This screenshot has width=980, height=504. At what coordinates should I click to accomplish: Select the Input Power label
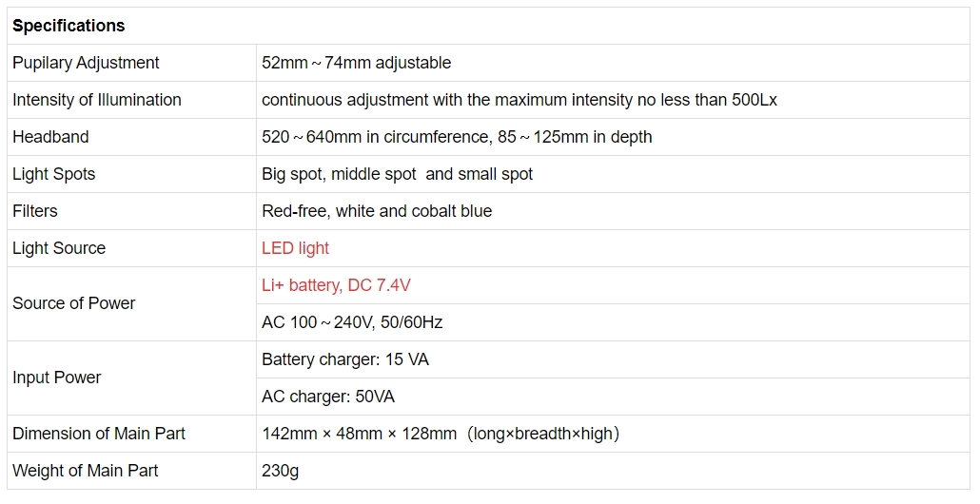[57, 378]
